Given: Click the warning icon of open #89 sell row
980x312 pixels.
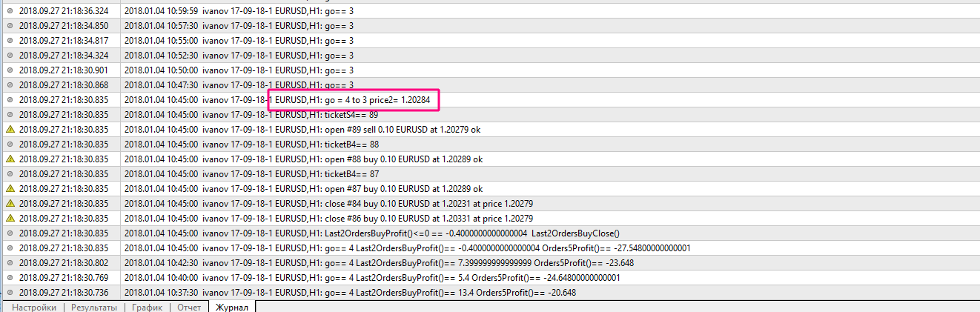Looking at the screenshot, I should 10,130.
